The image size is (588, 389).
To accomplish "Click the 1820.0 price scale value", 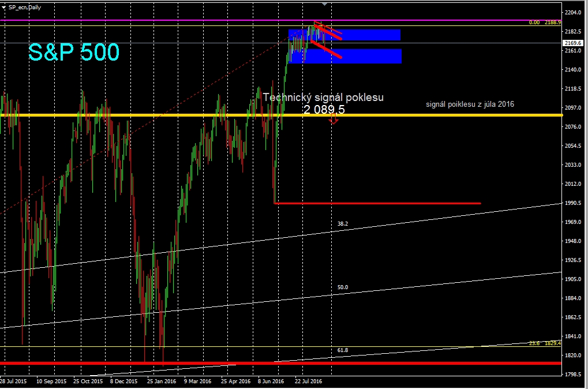I will point(572,356).
